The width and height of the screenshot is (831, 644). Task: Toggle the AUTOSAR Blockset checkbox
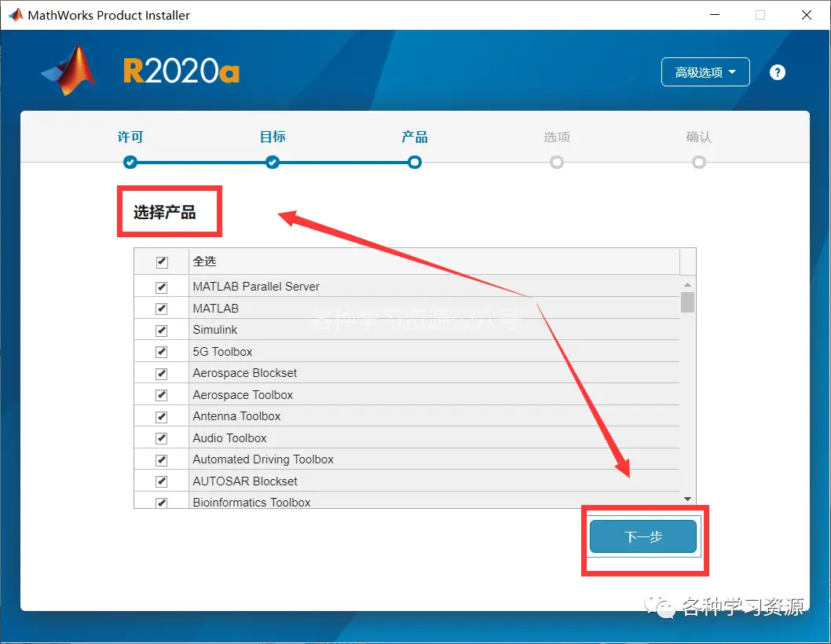(x=162, y=481)
